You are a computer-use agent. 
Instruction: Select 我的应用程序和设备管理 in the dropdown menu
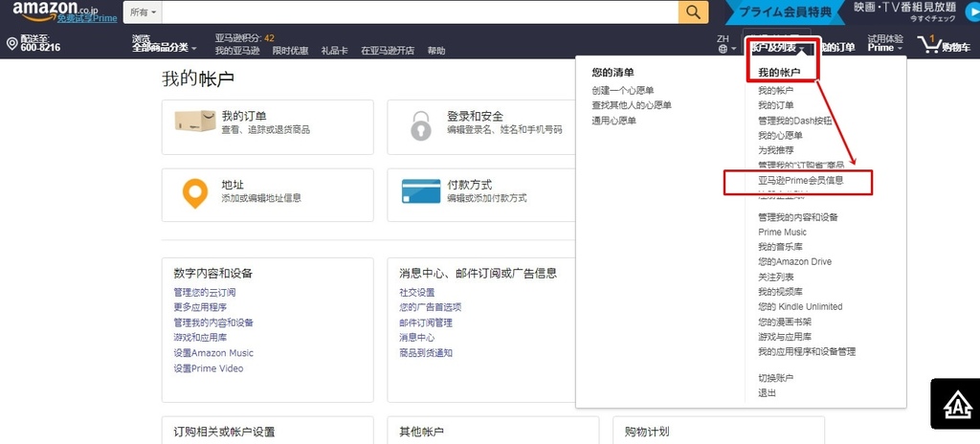click(x=807, y=351)
